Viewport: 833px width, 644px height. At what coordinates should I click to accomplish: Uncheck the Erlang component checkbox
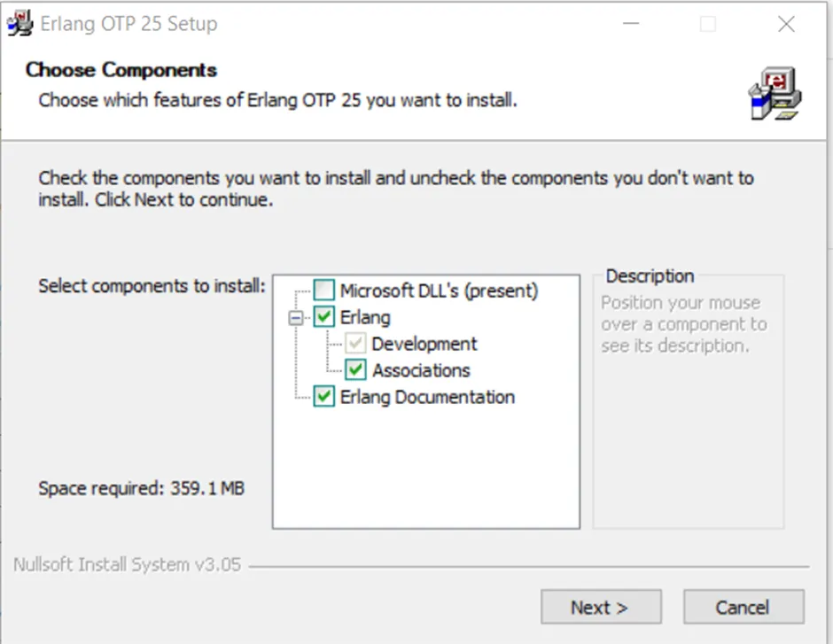click(325, 317)
